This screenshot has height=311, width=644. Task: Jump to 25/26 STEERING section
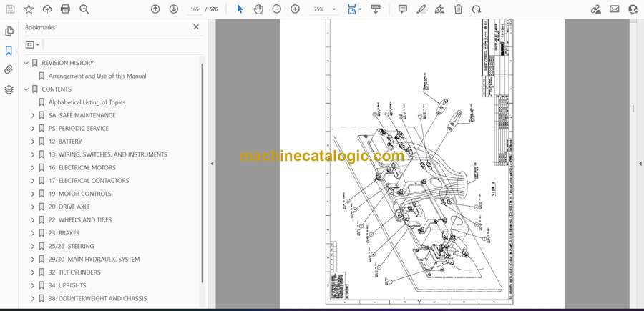click(72, 246)
